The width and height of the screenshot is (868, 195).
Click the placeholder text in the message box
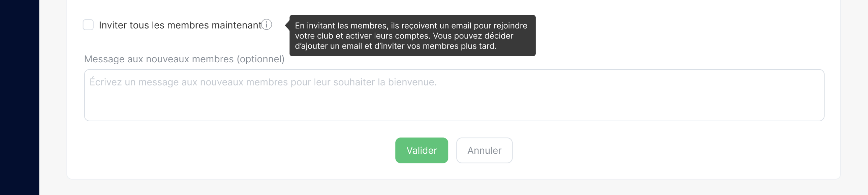pos(263,81)
